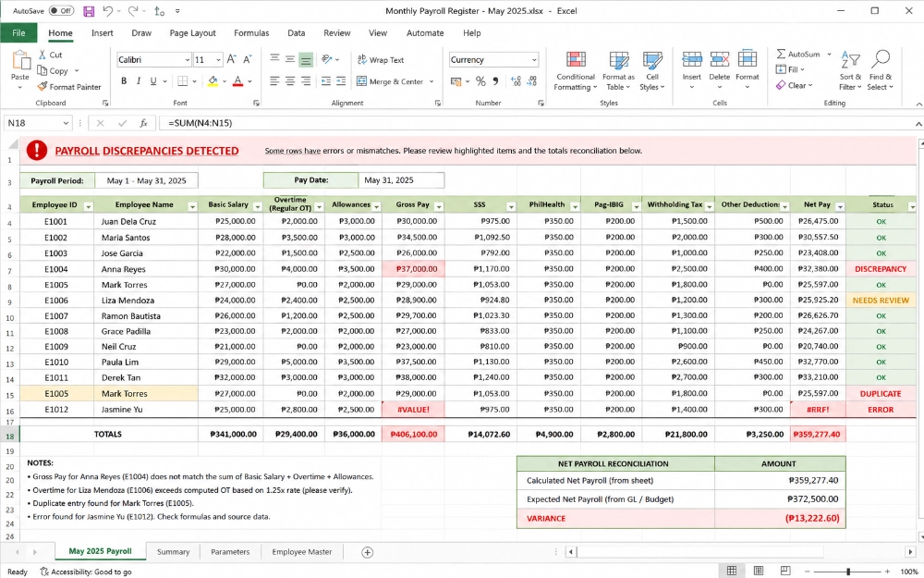
Task: Toggle the AutoSave switch
Action: [61, 10]
